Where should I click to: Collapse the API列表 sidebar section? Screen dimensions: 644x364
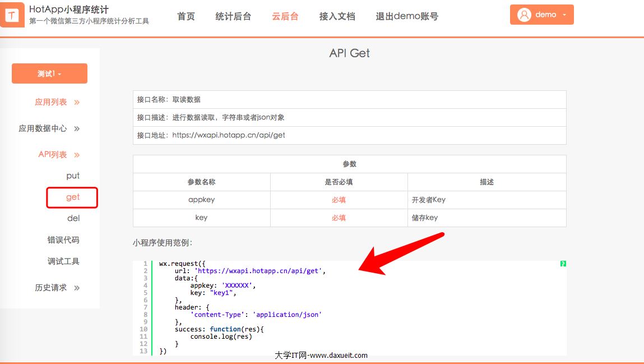[x=59, y=155]
